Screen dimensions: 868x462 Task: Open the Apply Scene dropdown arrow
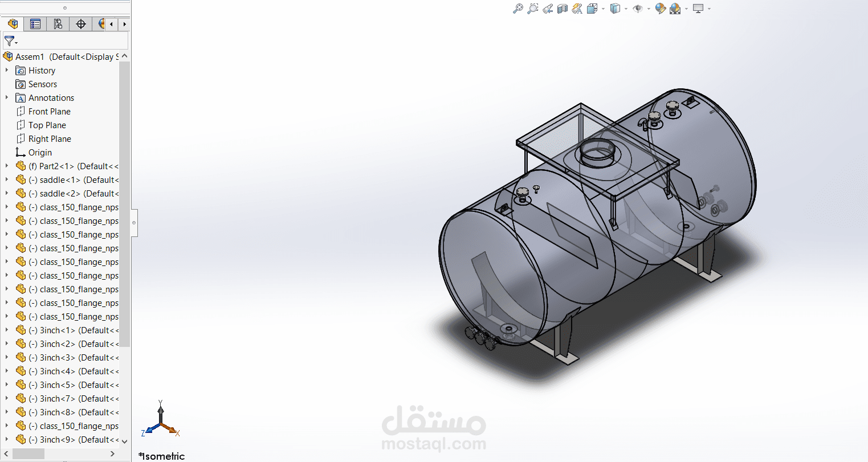(x=686, y=9)
